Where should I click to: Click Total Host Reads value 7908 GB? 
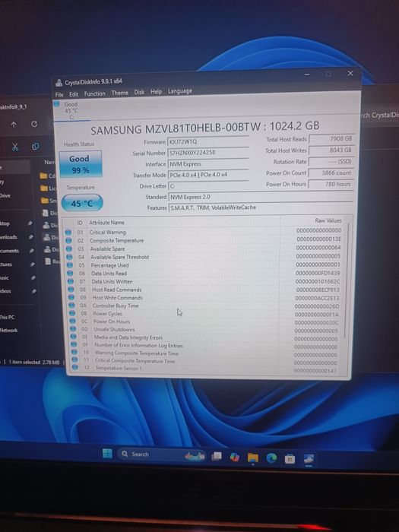pyautogui.click(x=331, y=139)
